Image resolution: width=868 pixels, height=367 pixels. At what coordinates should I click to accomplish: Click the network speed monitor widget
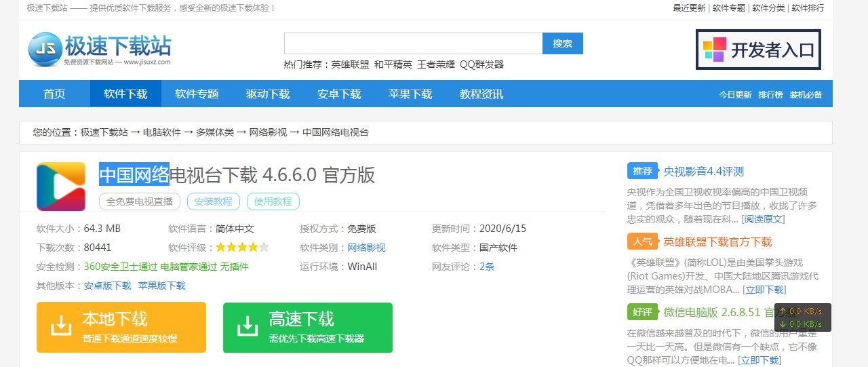click(x=802, y=317)
